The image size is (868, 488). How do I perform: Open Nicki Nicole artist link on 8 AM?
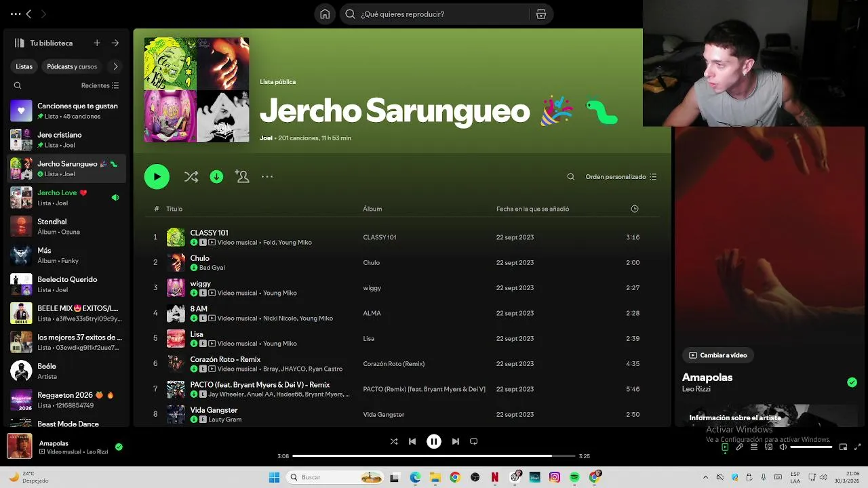279,319
